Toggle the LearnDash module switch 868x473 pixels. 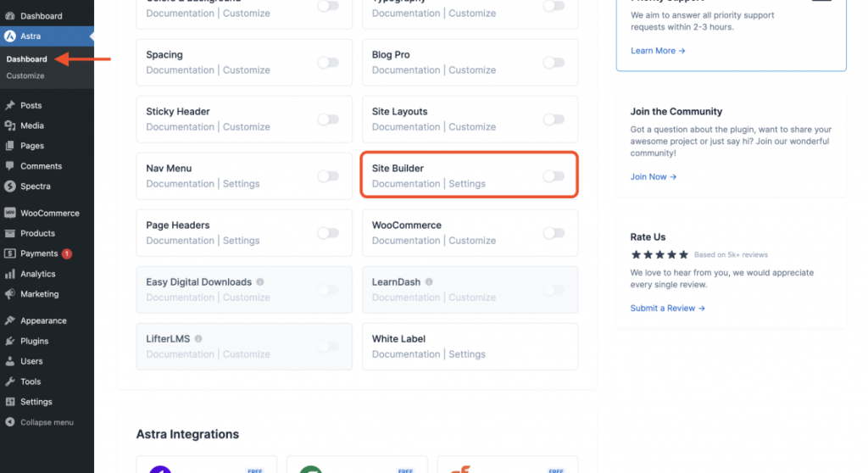click(x=554, y=290)
